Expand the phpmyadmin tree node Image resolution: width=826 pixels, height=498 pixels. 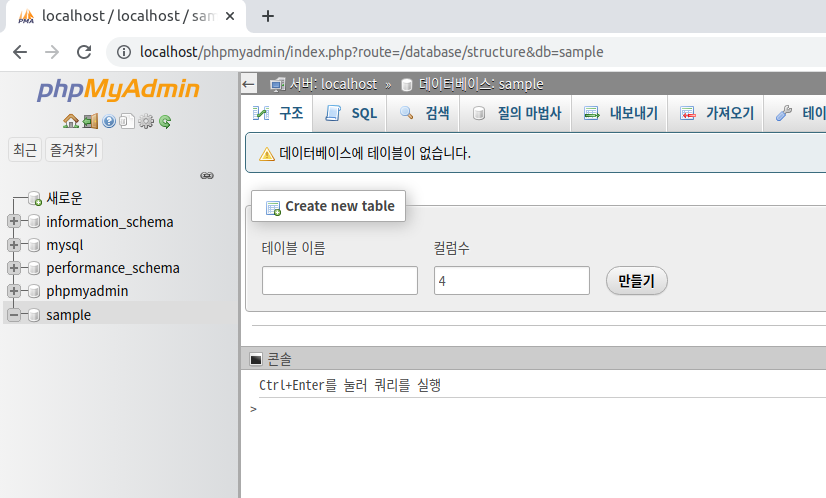tap(14, 291)
